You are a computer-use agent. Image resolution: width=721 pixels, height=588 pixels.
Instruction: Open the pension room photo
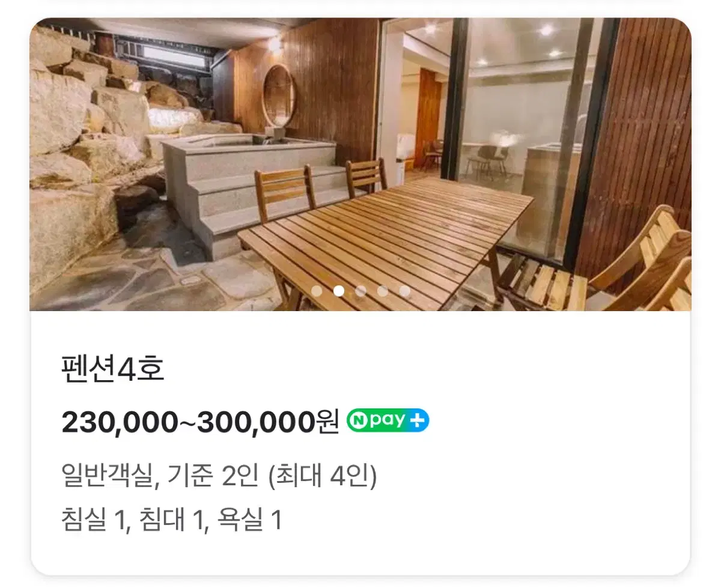(x=360, y=164)
